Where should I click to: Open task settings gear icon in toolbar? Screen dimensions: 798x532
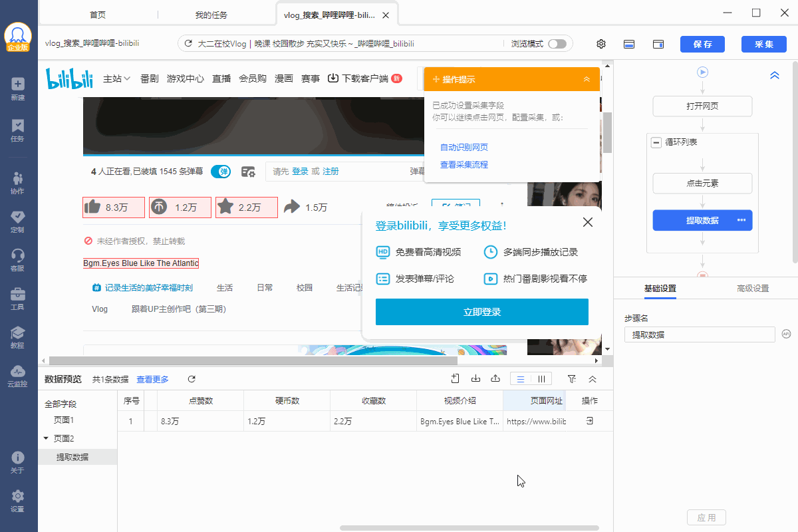[601, 44]
